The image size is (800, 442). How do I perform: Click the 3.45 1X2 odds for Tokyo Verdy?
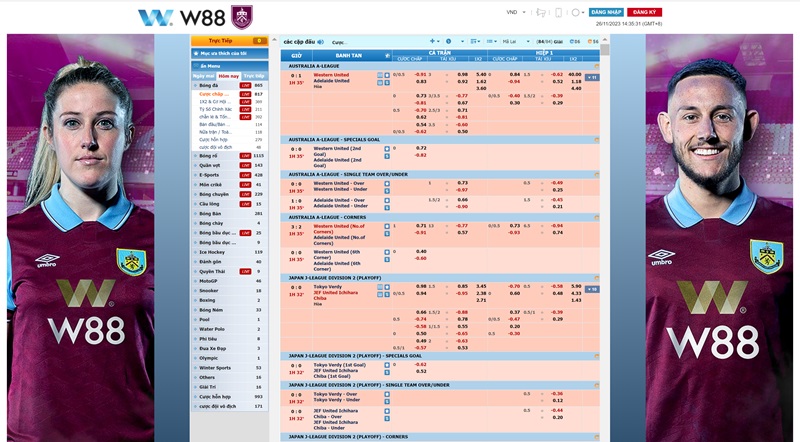pyautogui.click(x=481, y=286)
